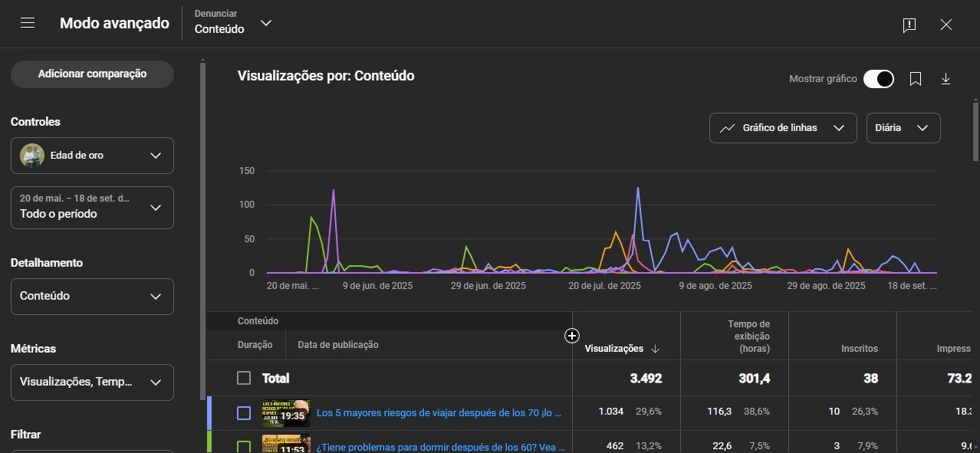The image size is (980, 453).
Task: Click the total views value 3.492
Action: (x=646, y=379)
